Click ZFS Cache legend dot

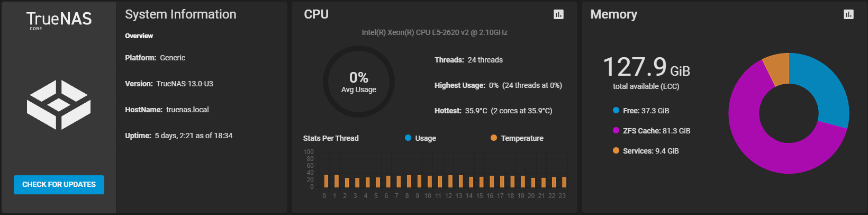(616, 130)
